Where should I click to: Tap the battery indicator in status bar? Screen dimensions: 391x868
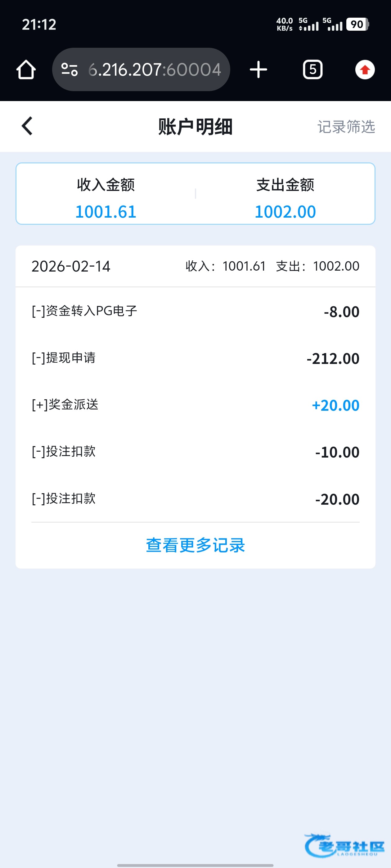tap(357, 24)
